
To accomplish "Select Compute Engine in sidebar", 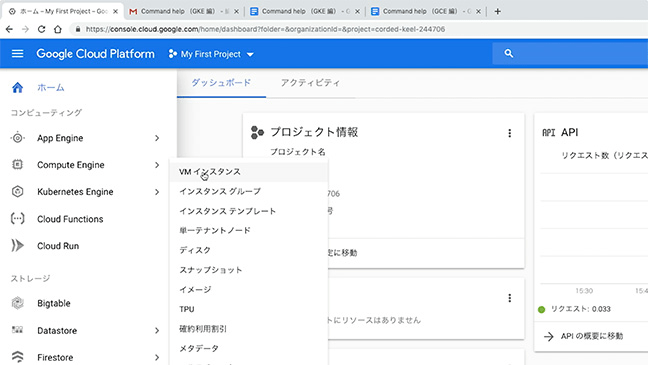I will coord(71,165).
